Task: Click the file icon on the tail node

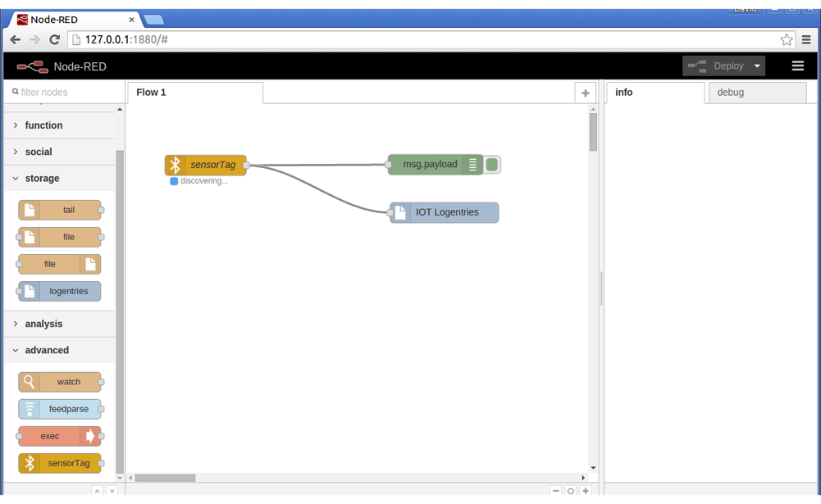Action: (30, 210)
